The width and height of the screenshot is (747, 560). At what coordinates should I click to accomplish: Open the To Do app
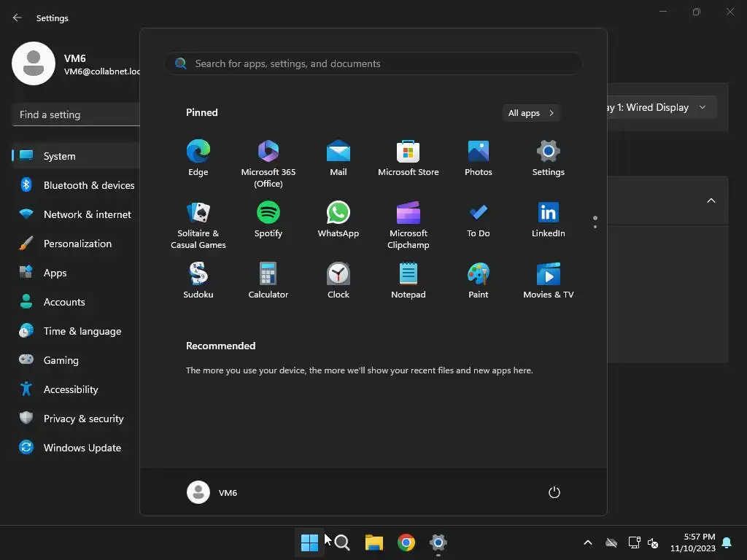pyautogui.click(x=479, y=219)
